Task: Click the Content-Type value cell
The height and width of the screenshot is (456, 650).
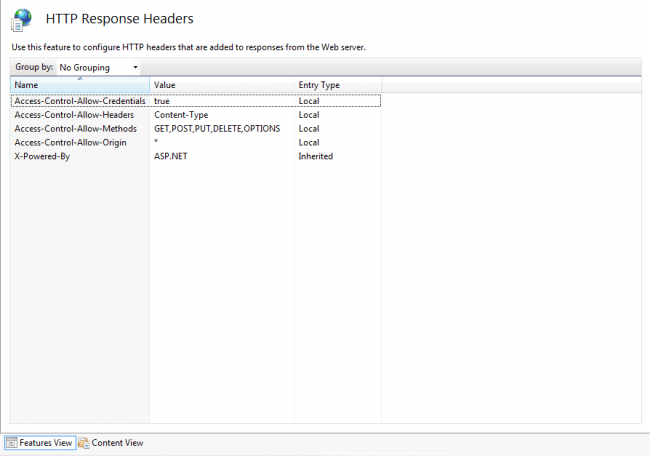Action: point(181,115)
